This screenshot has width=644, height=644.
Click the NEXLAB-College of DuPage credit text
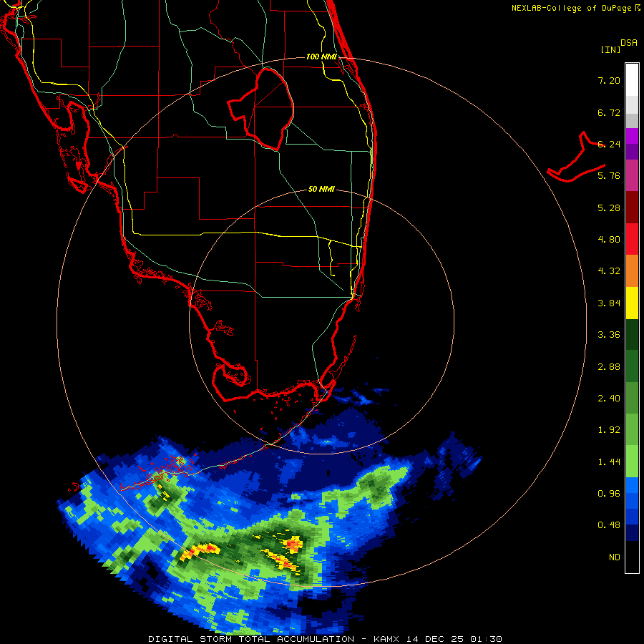[575, 8]
